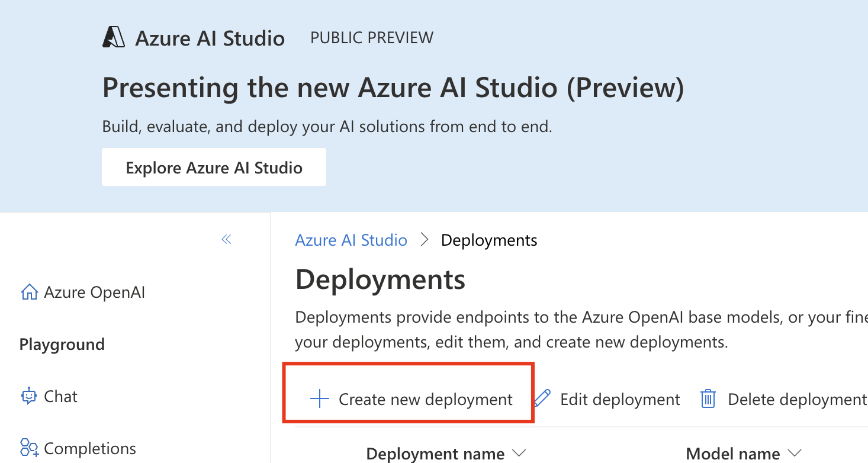Click the Playground section heading
868x463 pixels.
(x=62, y=344)
